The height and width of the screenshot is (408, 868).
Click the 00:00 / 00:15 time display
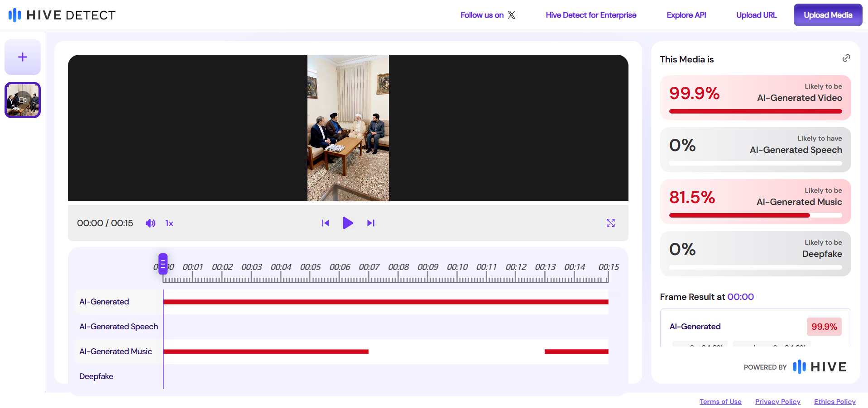[x=105, y=223]
